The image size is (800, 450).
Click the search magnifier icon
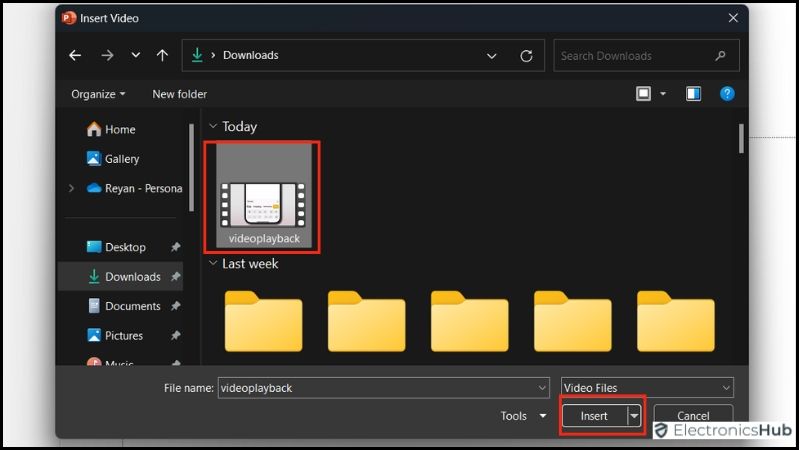point(721,56)
